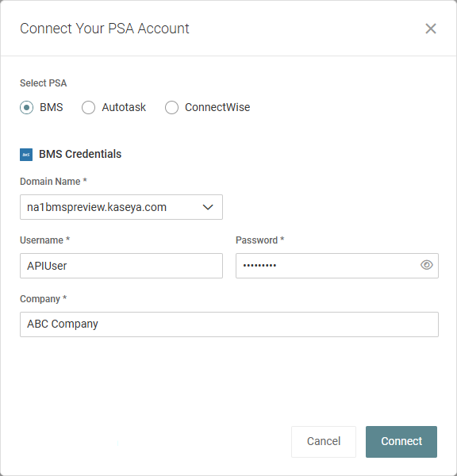This screenshot has height=476, width=457.
Task: Expand the domain list using the chevron arrow
Action: pos(208,207)
